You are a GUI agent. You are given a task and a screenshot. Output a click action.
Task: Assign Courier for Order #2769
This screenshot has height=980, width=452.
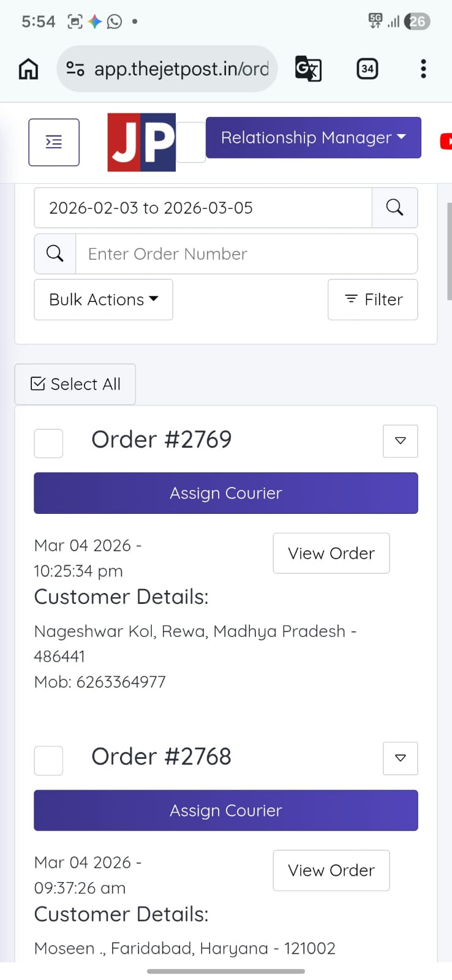click(225, 493)
